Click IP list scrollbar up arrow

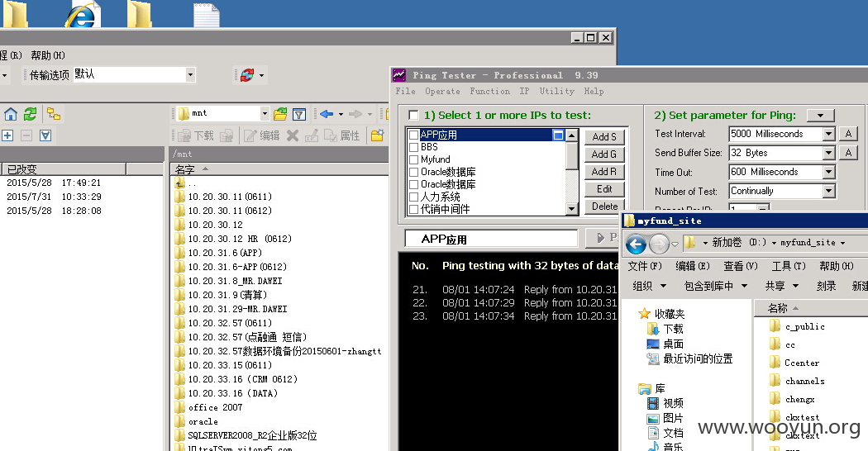572,135
